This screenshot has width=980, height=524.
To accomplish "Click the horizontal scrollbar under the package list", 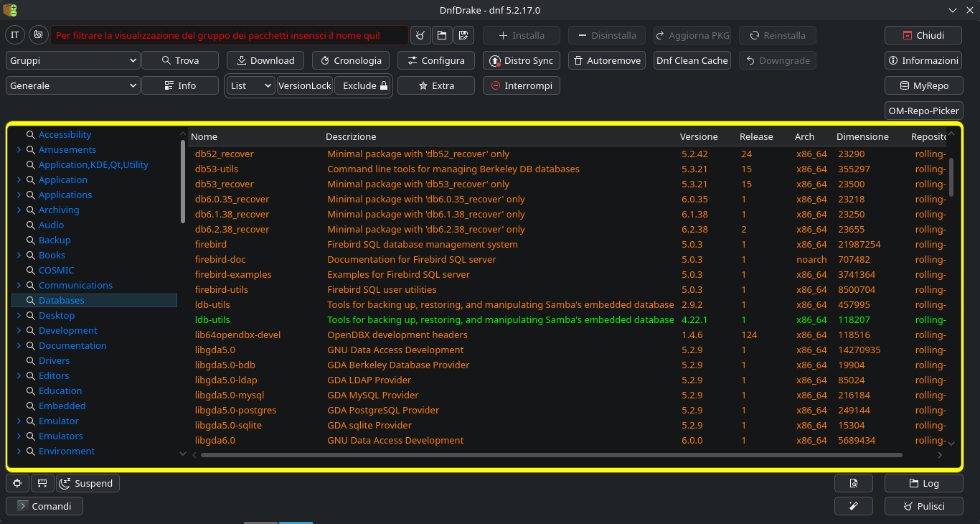I will [550, 454].
